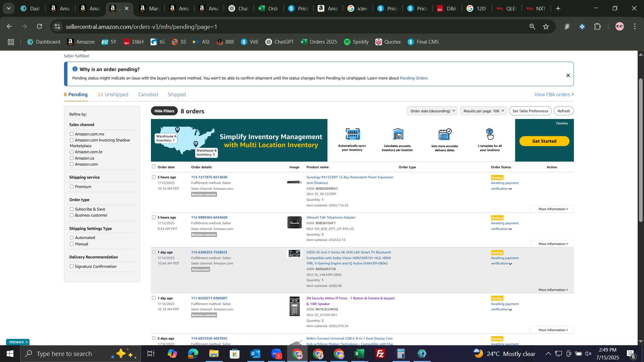Check the Amazon.ca sales channel filter
This screenshot has height=362, width=644.
coord(71,158)
